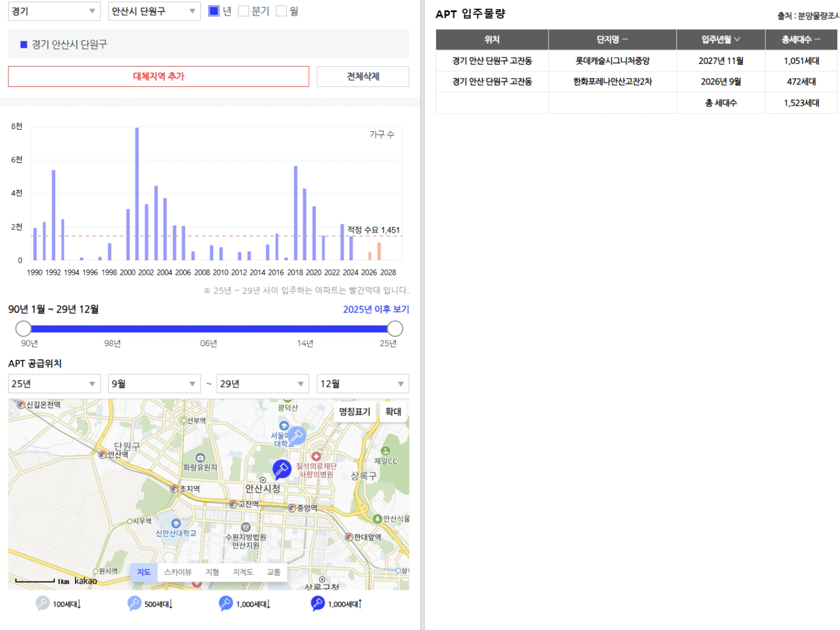
Task: Click the 중앙역 station icon on the map
Action: pos(292,508)
